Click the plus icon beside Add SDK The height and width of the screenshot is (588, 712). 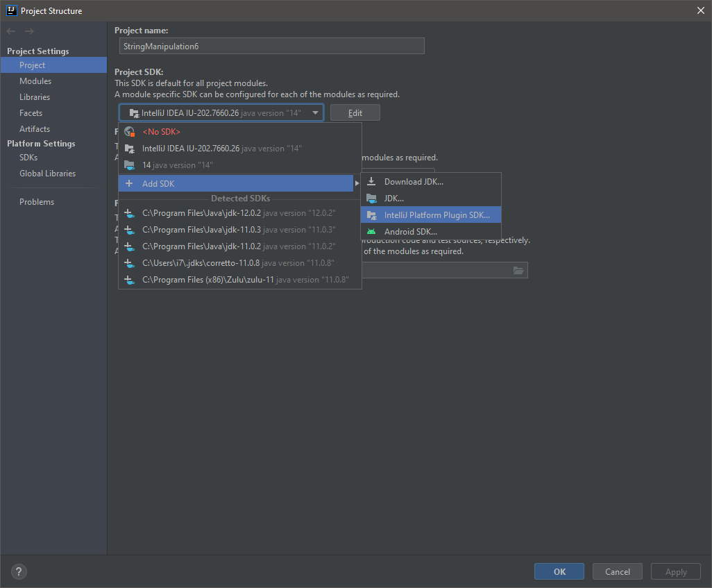click(129, 183)
